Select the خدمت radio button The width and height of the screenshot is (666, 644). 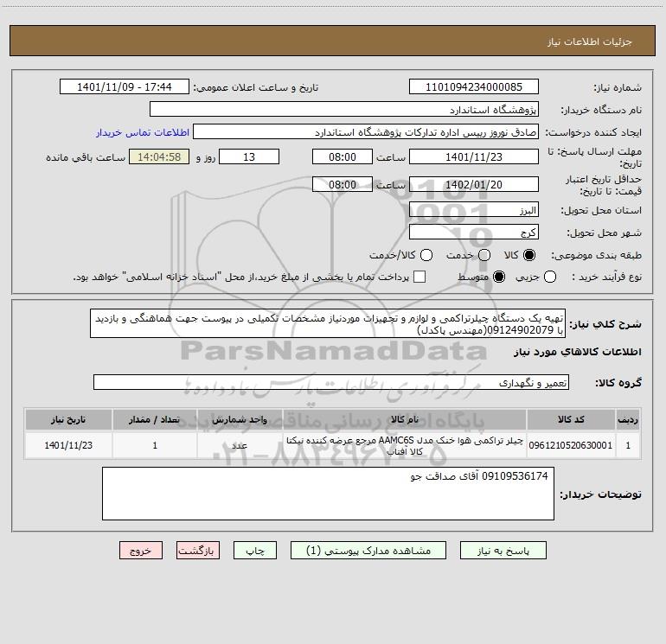(x=484, y=255)
